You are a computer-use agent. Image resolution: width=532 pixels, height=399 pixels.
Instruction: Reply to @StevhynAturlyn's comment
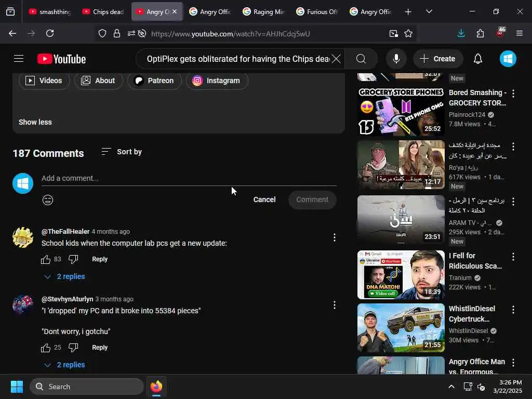[x=100, y=348]
